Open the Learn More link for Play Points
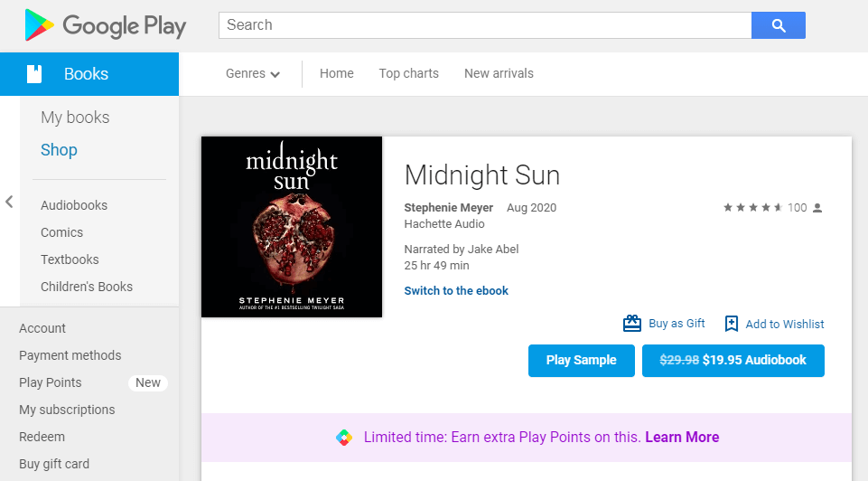Screen dimensions: 868x481 682,438
